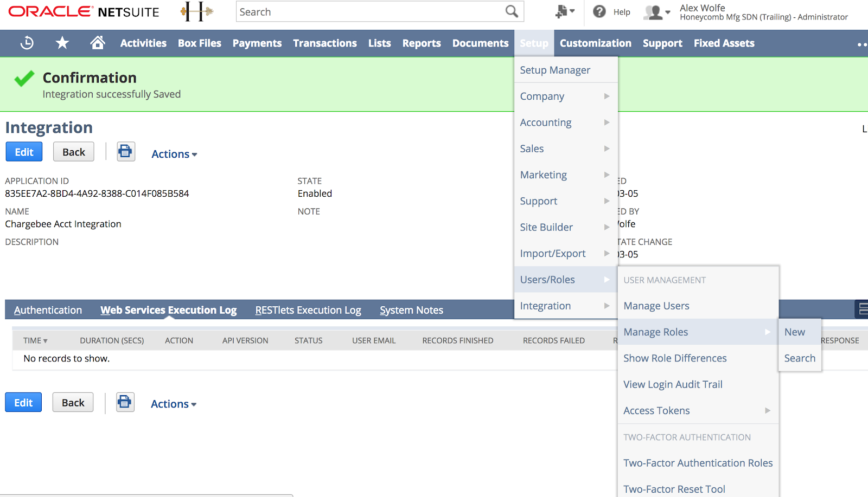Open the Reports menu
This screenshot has height=497, width=868.
tap(422, 43)
